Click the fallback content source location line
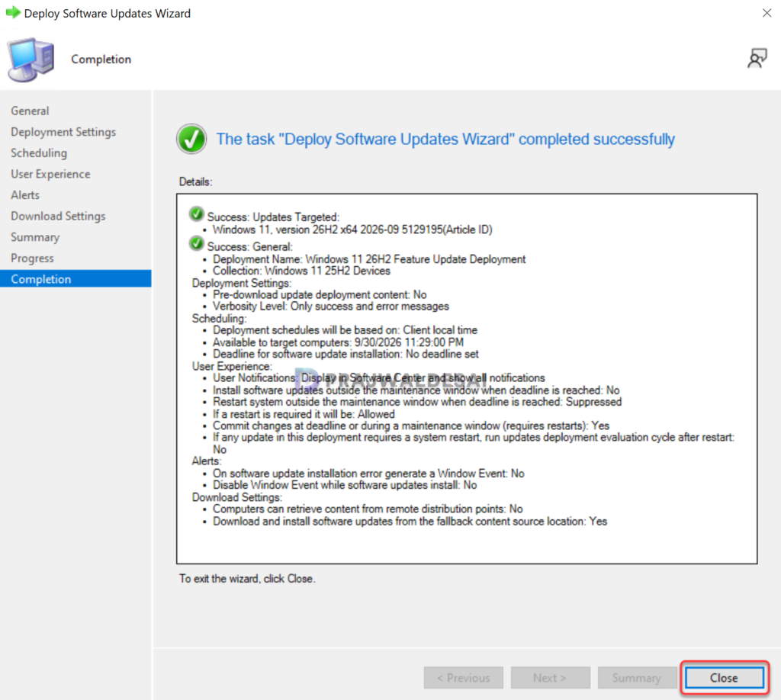This screenshot has width=781, height=700. (x=410, y=522)
